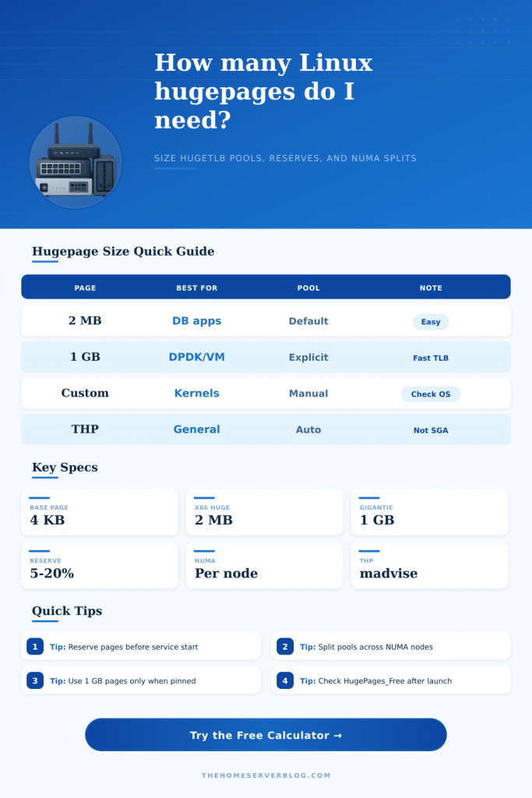Click the 'Explicit' pool cell
The width and height of the screenshot is (532, 798).
click(x=308, y=357)
